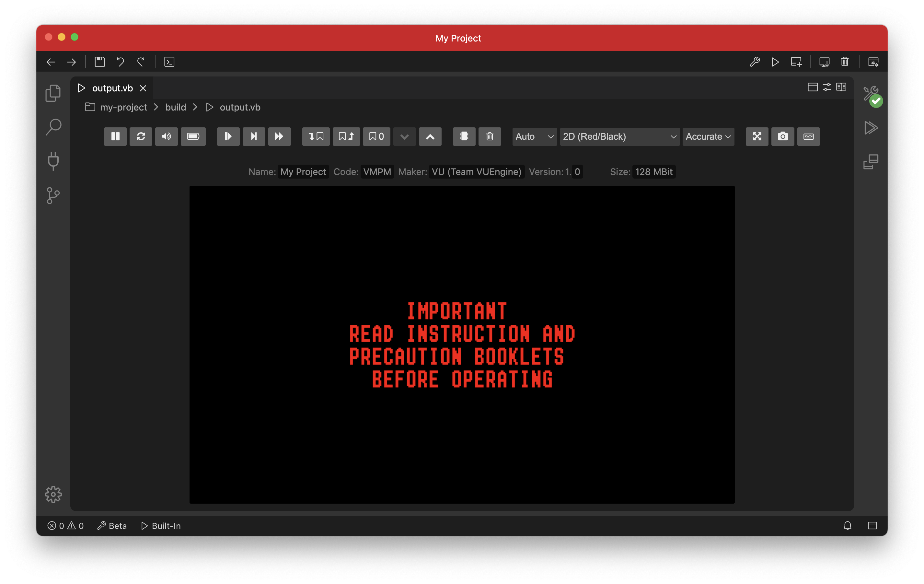Enter fullscreen with expand arrows icon
Image resolution: width=924 pixels, height=584 pixels.
[757, 136]
